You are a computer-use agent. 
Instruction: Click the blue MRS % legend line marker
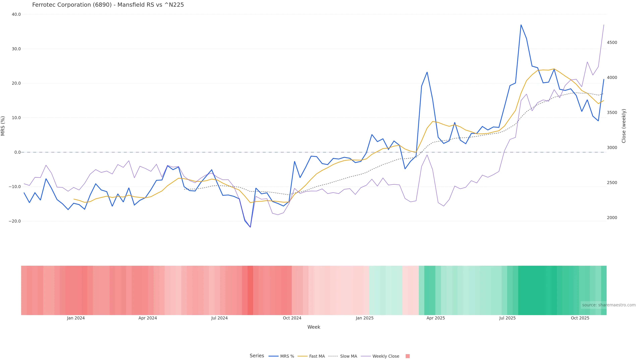click(x=274, y=356)
